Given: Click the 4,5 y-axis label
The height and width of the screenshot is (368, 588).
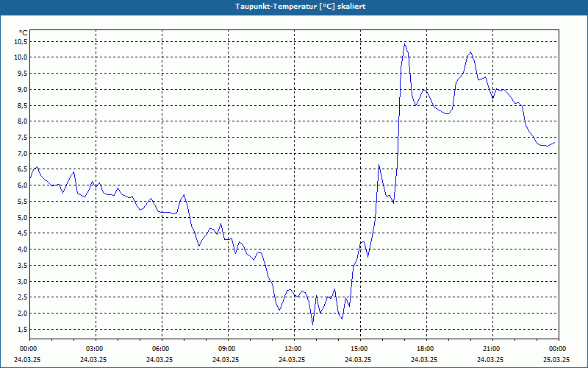Looking at the screenshot, I should (23, 233).
